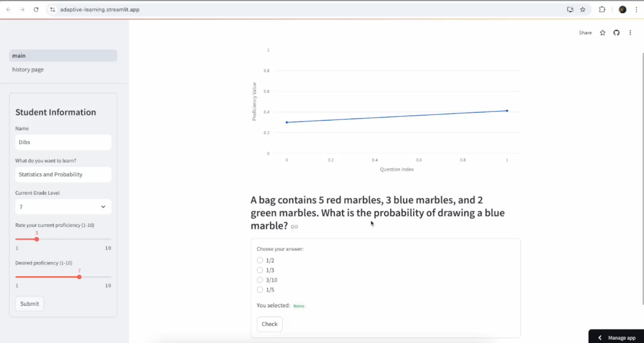Viewport: 644px width, 343px height.
Task: Click the Name input field showing Dibs
Action: (63, 142)
